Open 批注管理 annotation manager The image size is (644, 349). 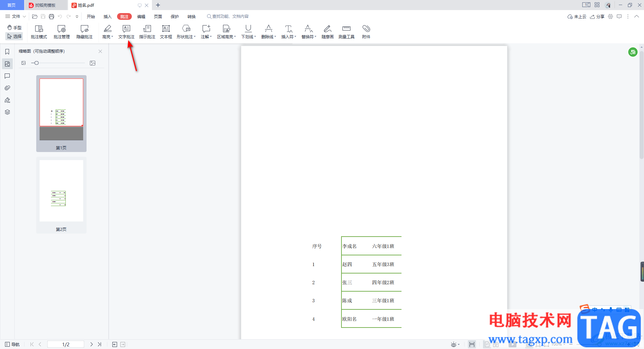click(62, 32)
